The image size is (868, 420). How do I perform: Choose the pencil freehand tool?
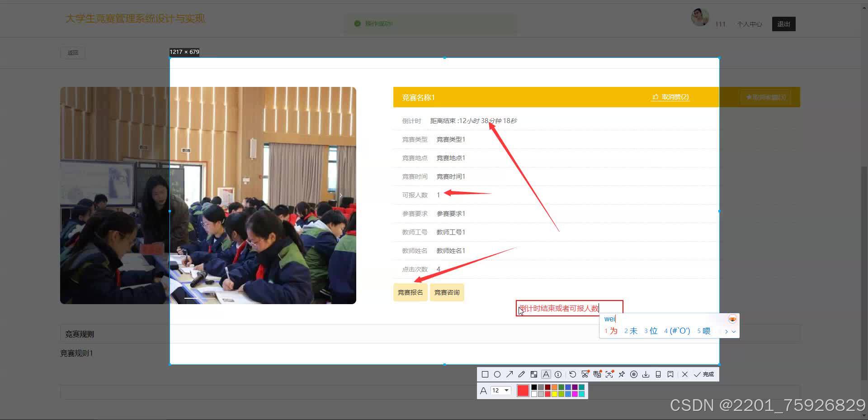(x=522, y=374)
